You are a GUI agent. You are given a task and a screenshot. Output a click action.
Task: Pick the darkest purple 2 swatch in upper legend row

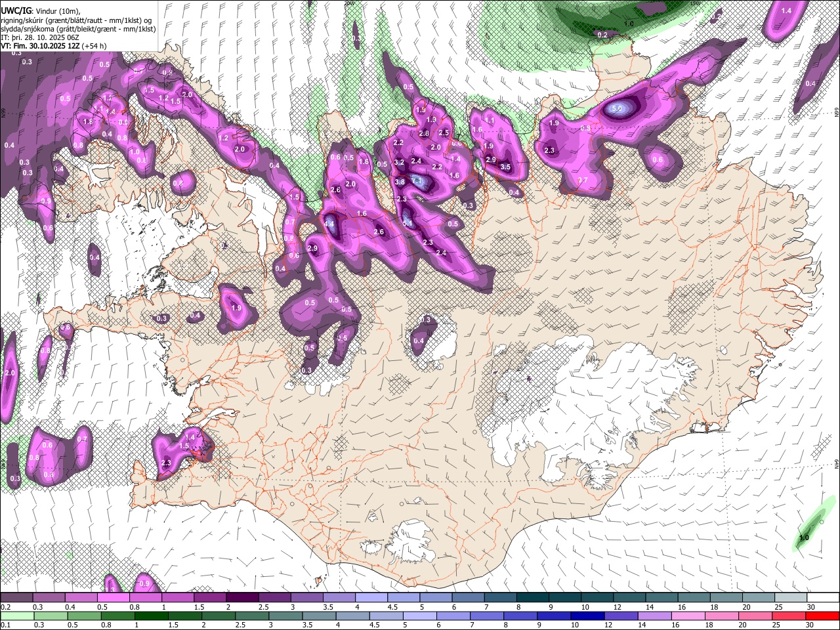point(242,598)
